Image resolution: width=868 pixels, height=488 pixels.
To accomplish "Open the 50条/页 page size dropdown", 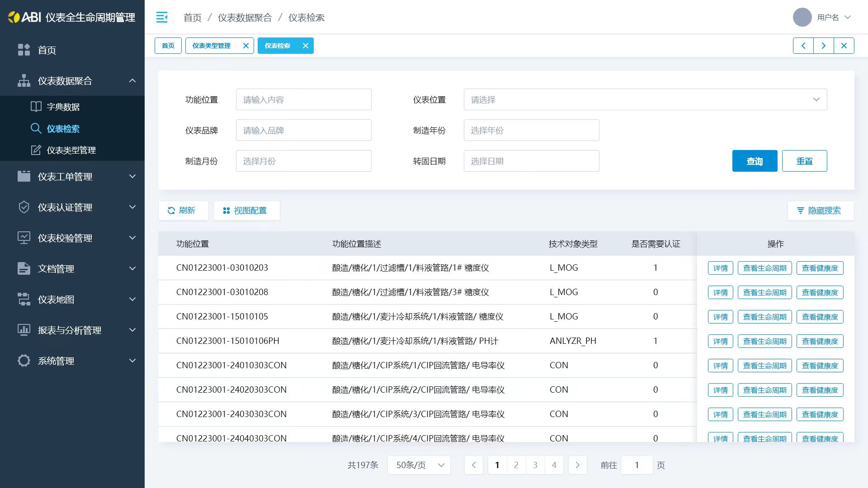I will (x=419, y=465).
